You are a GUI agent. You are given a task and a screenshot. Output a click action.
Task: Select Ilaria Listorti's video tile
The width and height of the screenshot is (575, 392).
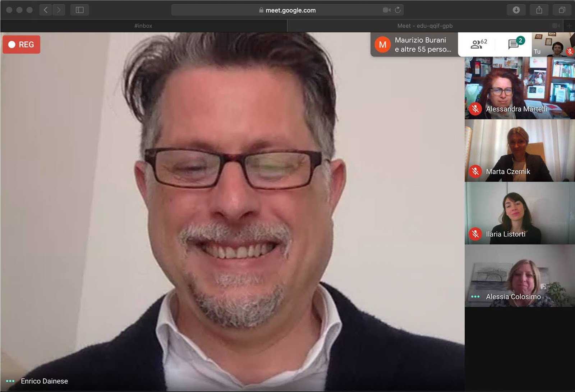[520, 213]
